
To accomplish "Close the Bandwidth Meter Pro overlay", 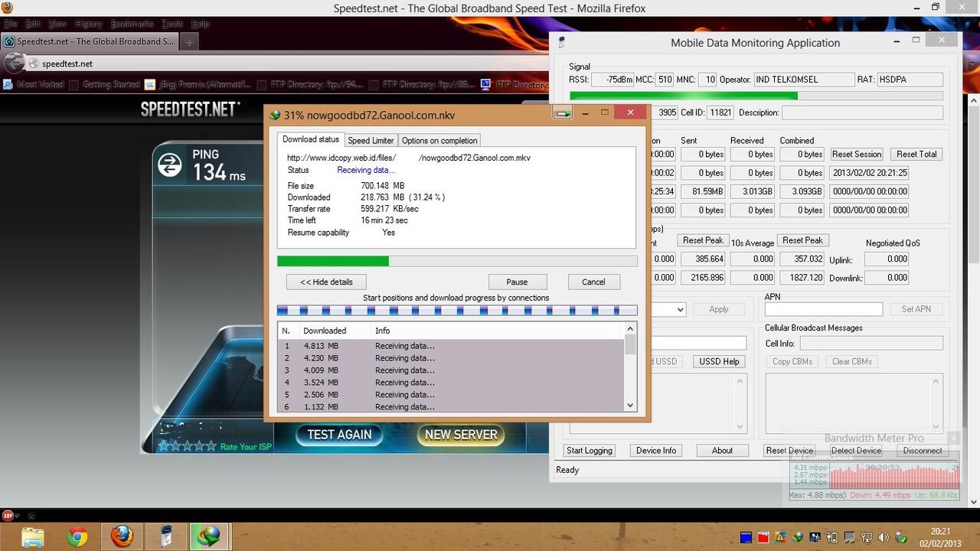I will coord(953,438).
